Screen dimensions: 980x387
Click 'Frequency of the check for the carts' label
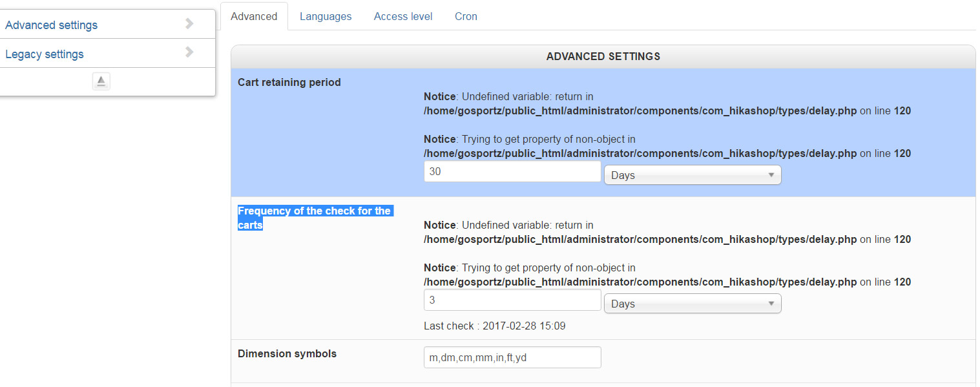[315, 218]
